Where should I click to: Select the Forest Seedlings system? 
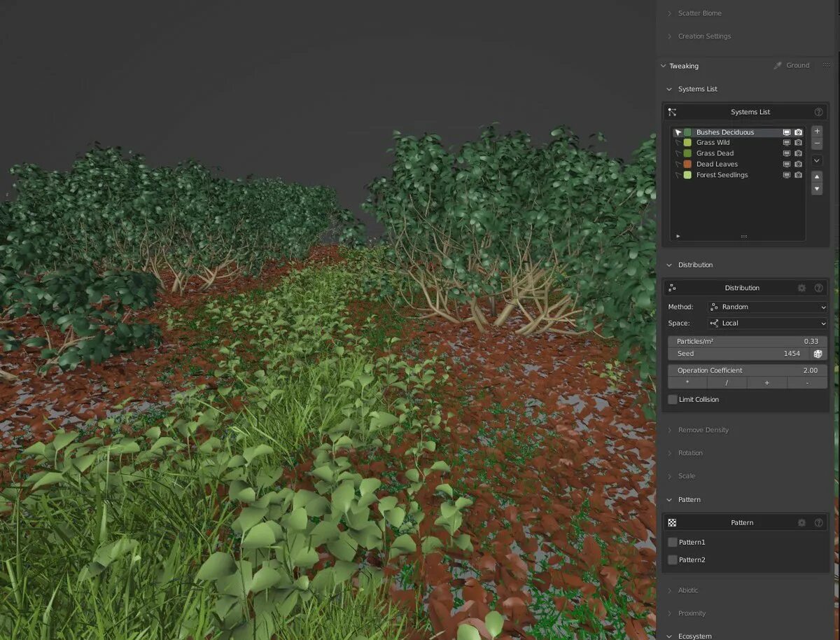tap(722, 174)
